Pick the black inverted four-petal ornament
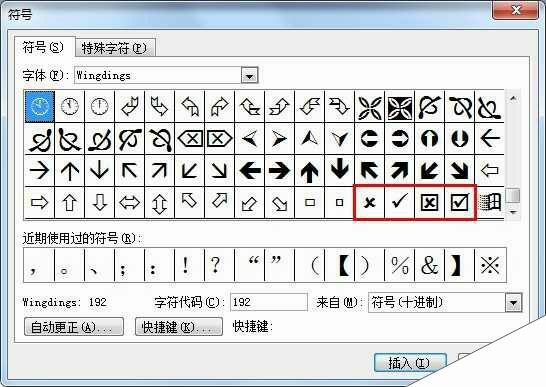The width and height of the screenshot is (546, 387). click(x=399, y=107)
